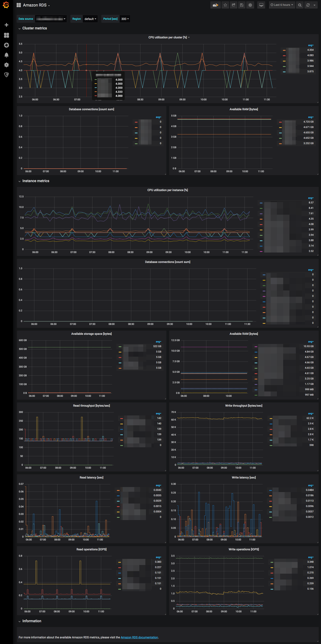
Task: Click blue swatch beside 8.57 in instance CPU legend
Action: point(261,203)
